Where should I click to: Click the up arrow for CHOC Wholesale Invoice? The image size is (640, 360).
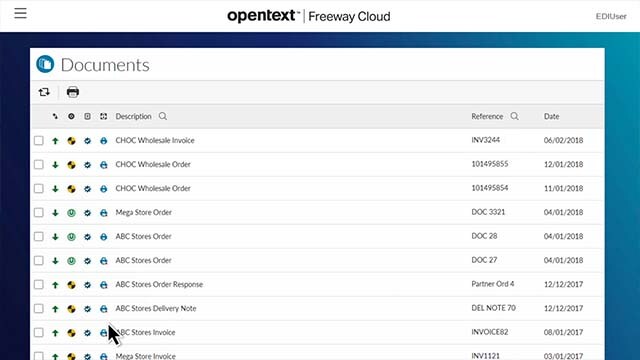click(55, 141)
